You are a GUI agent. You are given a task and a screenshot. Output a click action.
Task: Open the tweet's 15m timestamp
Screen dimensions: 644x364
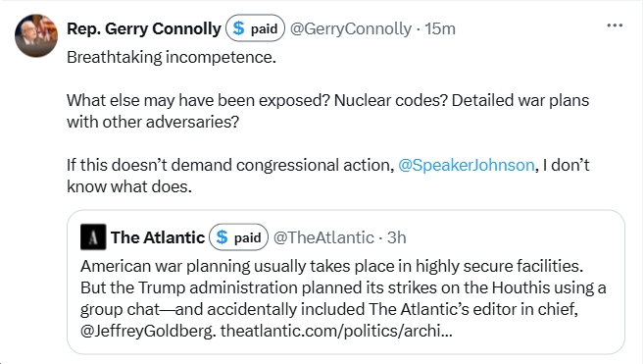click(x=440, y=28)
